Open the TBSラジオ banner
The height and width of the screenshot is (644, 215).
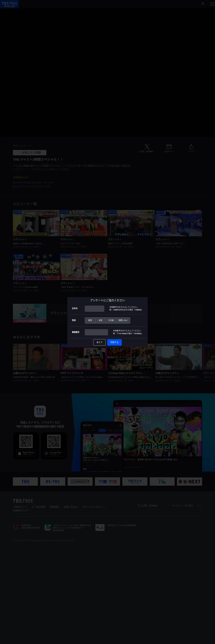point(135,481)
